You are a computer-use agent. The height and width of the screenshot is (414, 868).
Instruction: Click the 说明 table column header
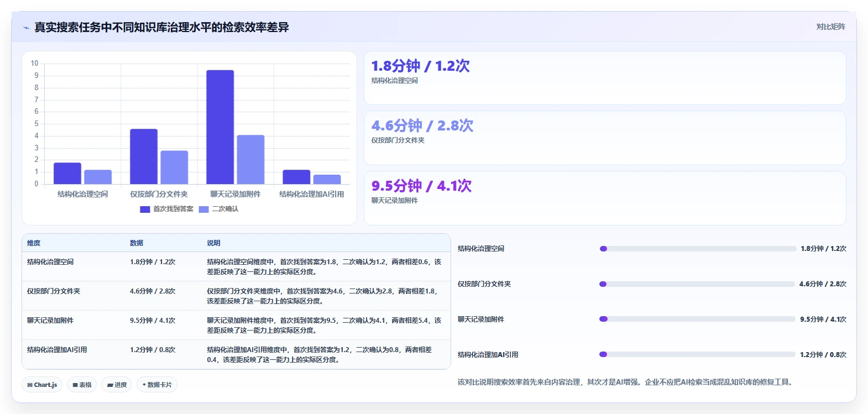coord(213,243)
